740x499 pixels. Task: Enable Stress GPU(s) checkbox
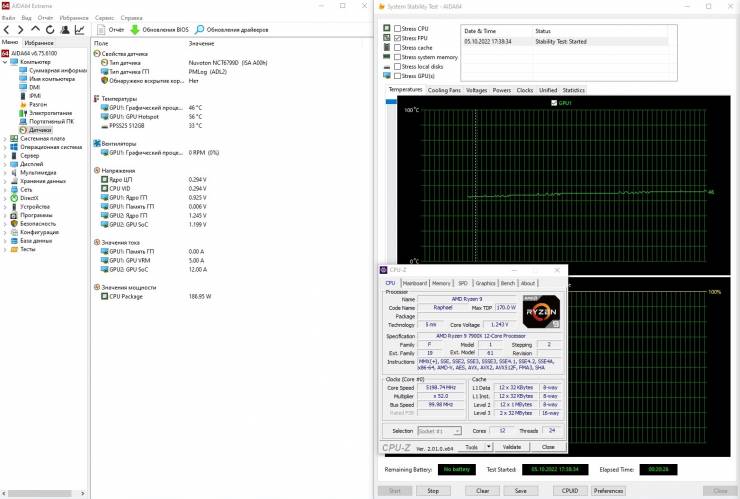pyautogui.click(x=397, y=76)
